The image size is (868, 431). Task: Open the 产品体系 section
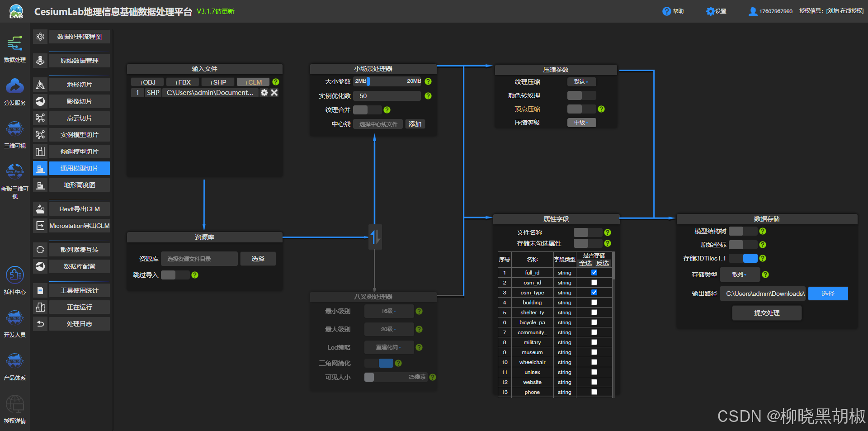pos(15,367)
